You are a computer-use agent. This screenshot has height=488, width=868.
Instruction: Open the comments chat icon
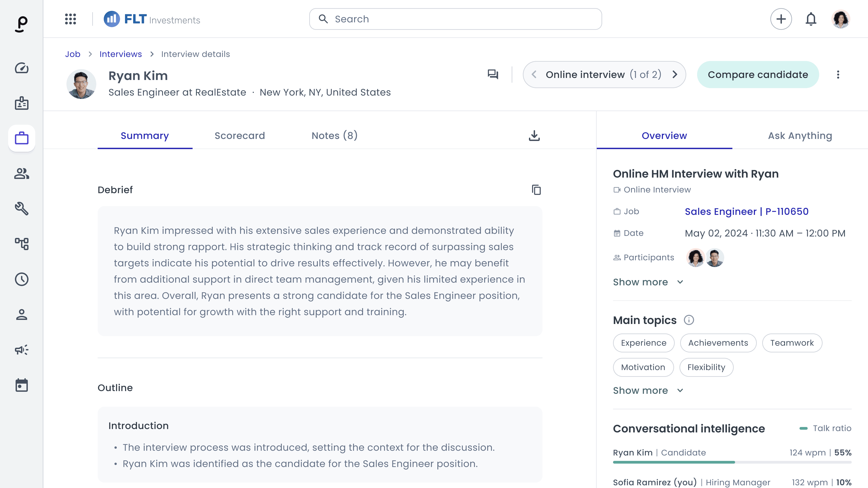point(493,74)
